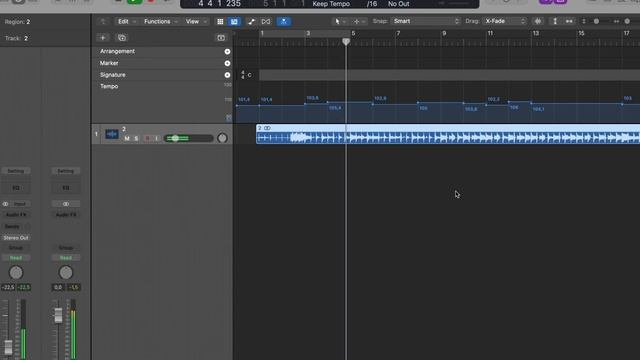Click the audio track waveform icon
The width and height of the screenshot is (640, 360).
[x=112, y=134]
